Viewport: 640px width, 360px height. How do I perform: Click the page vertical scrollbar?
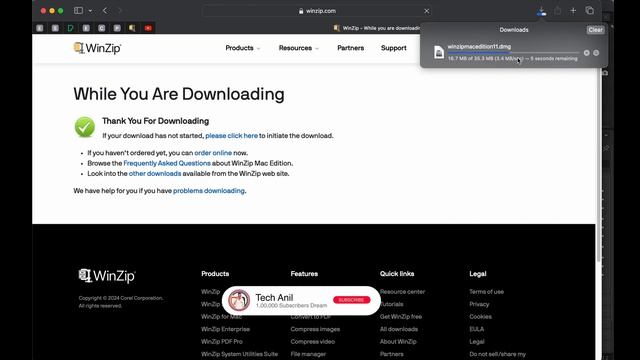(x=598, y=163)
